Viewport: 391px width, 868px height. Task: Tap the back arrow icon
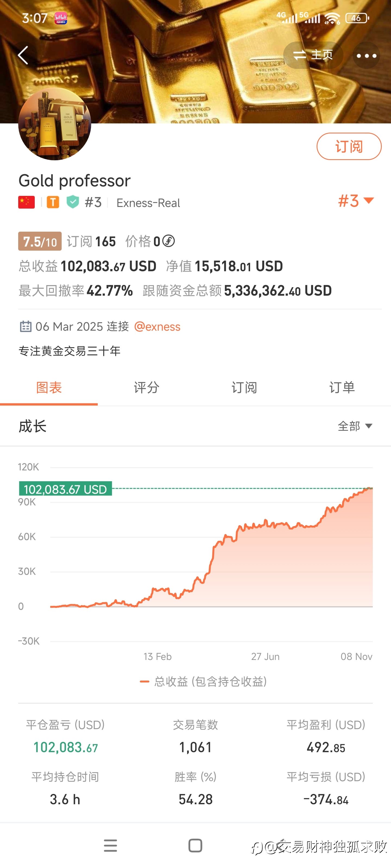[23, 55]
